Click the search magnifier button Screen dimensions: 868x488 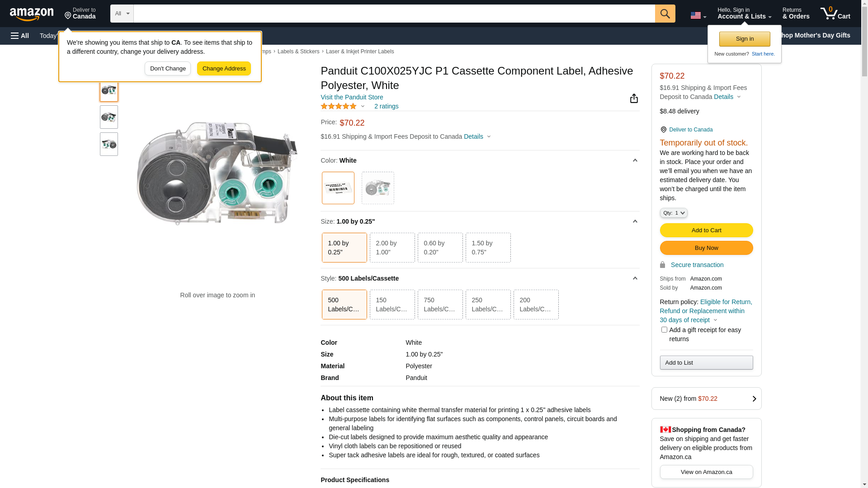tap(665, 14)
